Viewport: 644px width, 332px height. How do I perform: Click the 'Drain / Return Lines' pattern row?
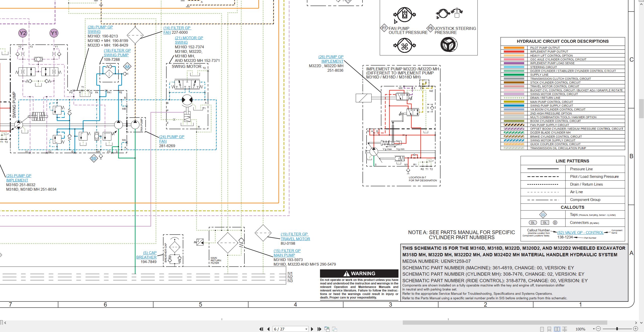pyautogui.click(x=573, y=184)
